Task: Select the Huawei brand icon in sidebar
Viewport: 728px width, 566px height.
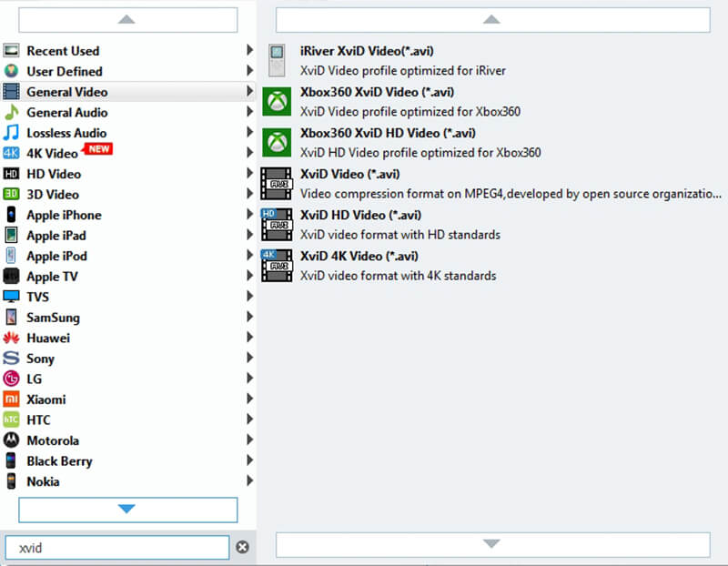Action: 10,338
